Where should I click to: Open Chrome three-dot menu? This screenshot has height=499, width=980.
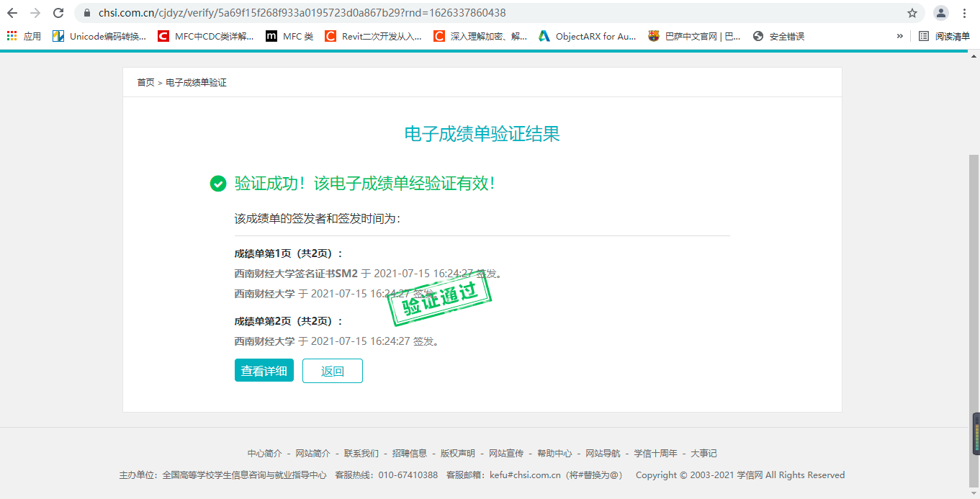coord(965,13)
